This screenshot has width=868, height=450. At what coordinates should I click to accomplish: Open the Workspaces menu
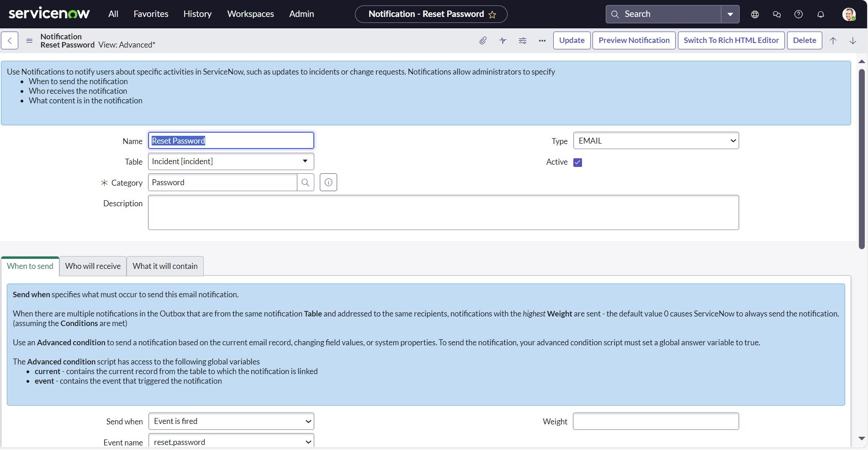click(x=250, y=14)
